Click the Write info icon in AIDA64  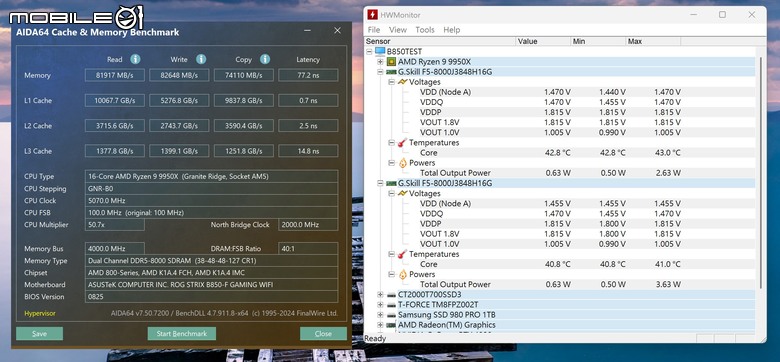(x=201, y=59)
